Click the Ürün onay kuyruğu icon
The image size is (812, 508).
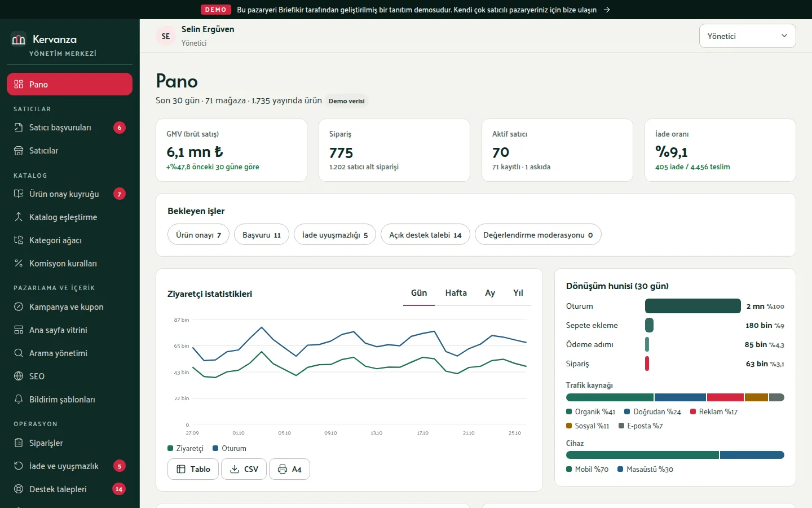pos(19,194)
